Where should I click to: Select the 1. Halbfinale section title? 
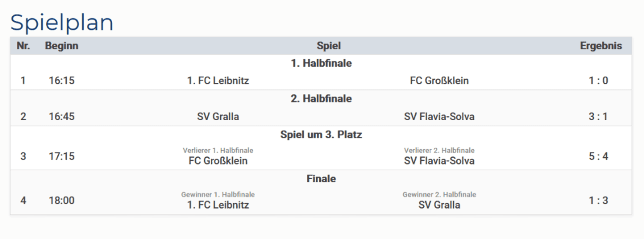coord(321,63)
